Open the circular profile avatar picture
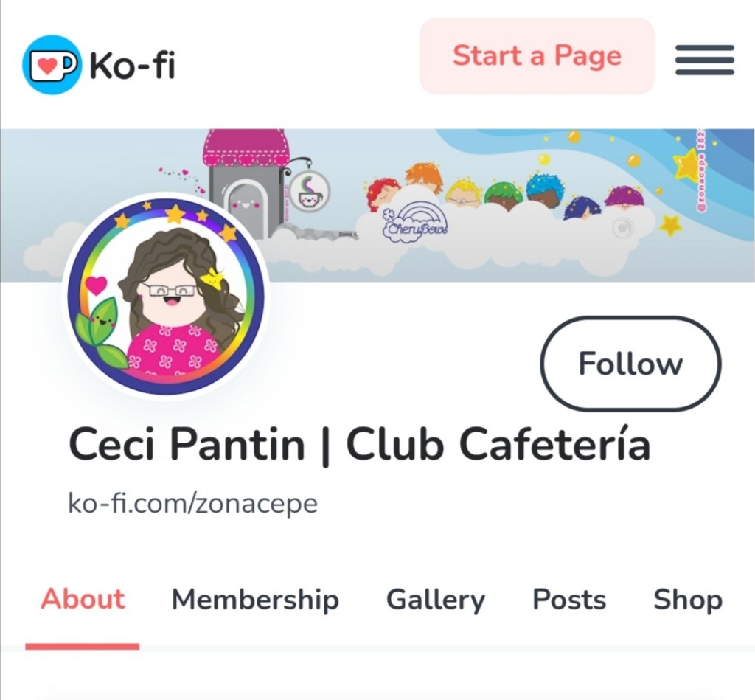 pyautogui.click(x=166, y=295)
